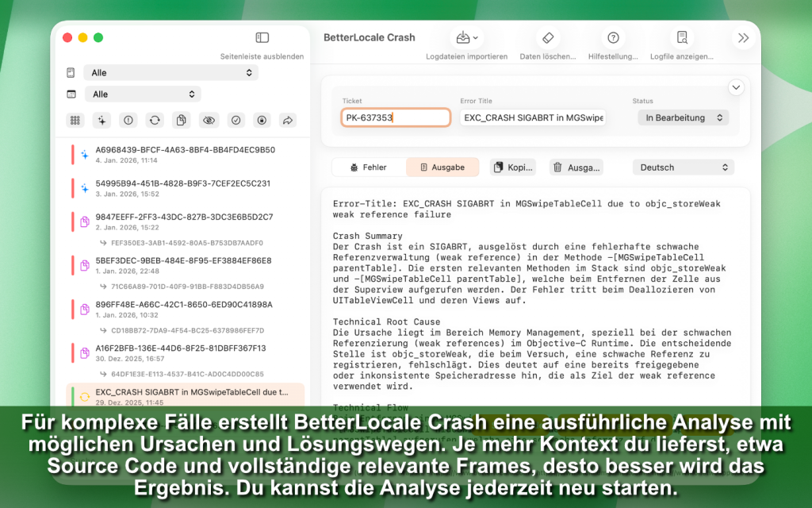
Task: Click the Logfile anzeigen icon
Action: (x=681, y=38)
